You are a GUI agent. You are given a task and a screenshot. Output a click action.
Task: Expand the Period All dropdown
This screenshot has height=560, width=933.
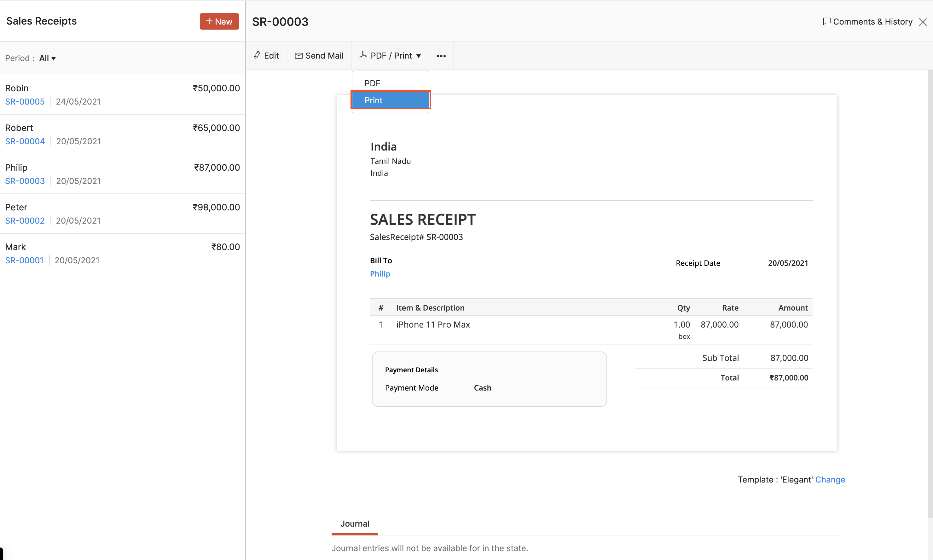coord(48,58)
